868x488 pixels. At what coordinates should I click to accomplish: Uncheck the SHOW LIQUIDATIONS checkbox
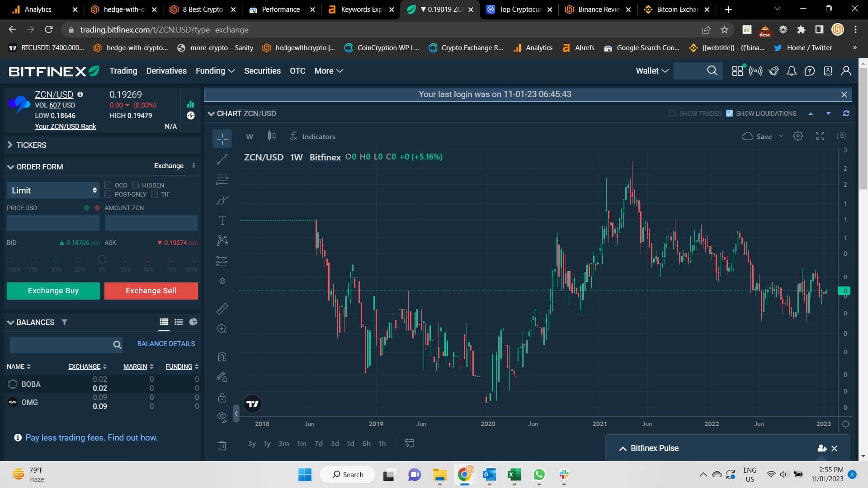729,113
